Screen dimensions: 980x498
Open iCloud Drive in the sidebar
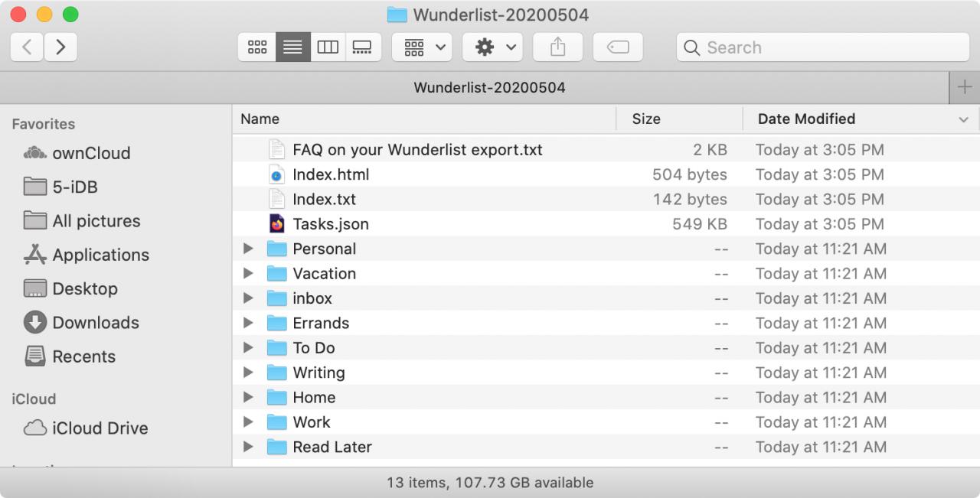click(x=86, y=428)
